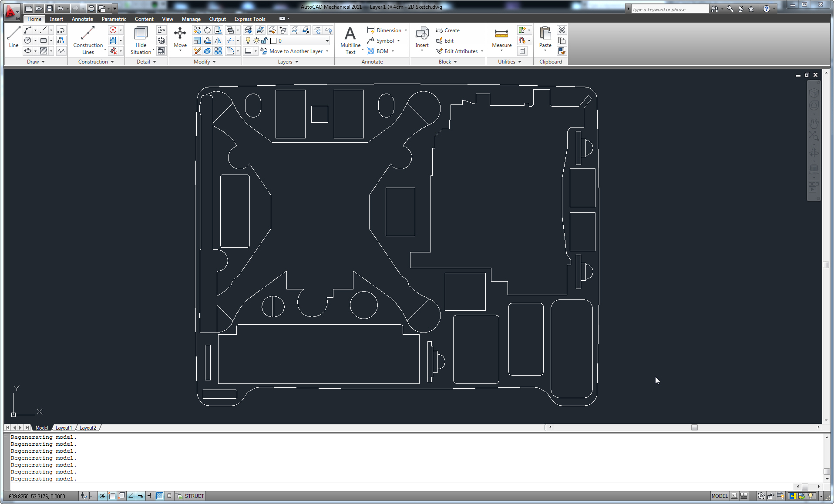Click the MODEL space button in status bar
This screenshot has height=504, width=834.
tap(719, 496)
